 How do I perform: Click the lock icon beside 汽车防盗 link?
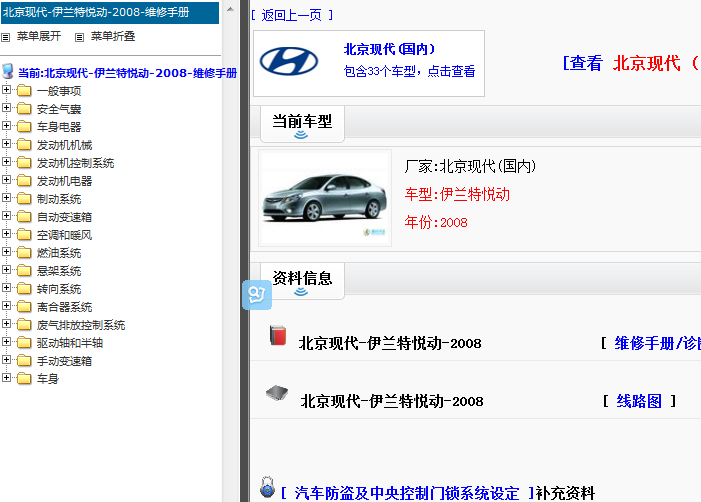tap(267, 487)
